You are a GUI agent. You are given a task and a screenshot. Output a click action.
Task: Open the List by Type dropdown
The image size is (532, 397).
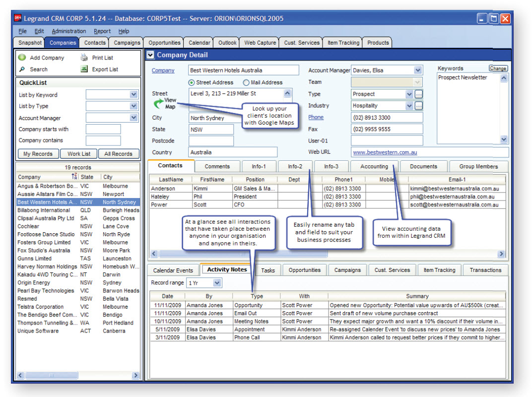pyautogui.click(x=133, y=106)
